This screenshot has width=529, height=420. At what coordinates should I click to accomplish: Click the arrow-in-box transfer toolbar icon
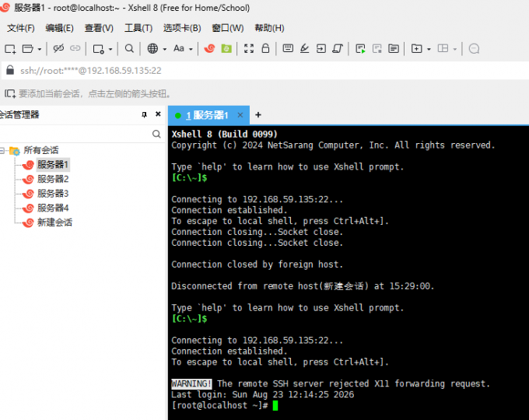pos(321,49)
